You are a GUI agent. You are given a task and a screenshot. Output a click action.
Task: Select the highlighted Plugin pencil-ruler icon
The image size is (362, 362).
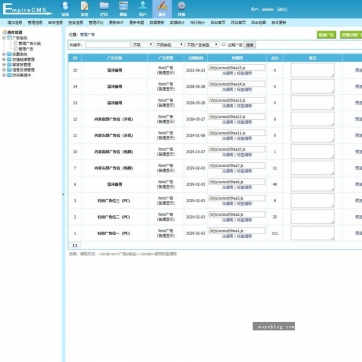(162, 9)
